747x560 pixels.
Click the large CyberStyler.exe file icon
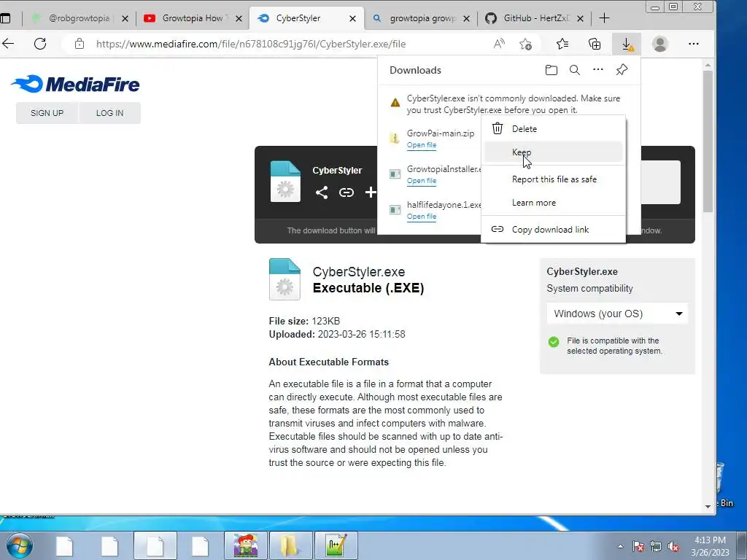[x=285, y=279]
